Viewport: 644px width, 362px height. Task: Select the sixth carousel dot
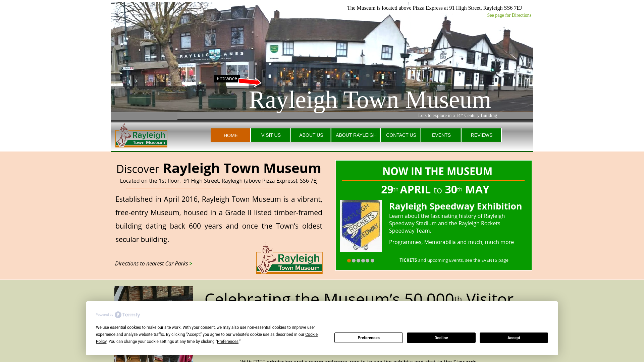(x=372, y=260)
